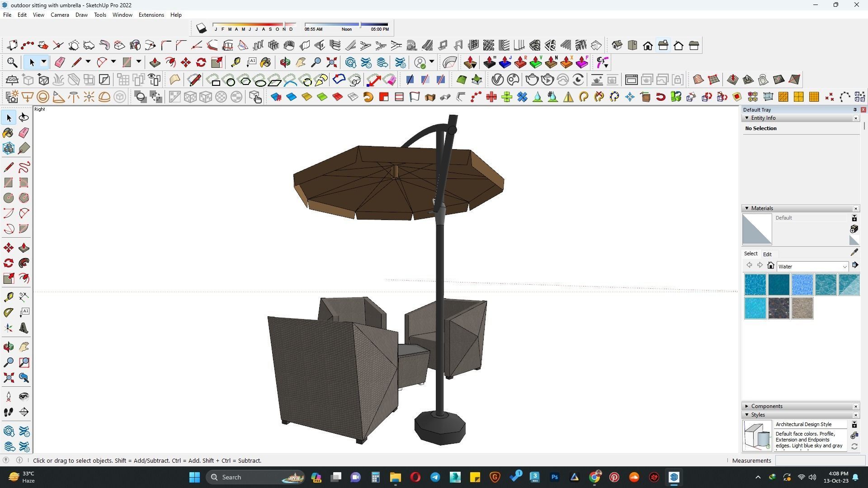Adjust the shadow month slider
The width and height of the screenshot is (868, 488).
(x=254, y=24)
